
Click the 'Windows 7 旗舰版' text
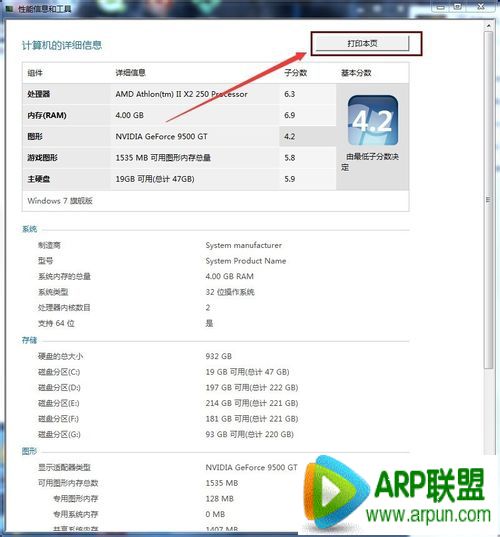(x=60, y=201)
